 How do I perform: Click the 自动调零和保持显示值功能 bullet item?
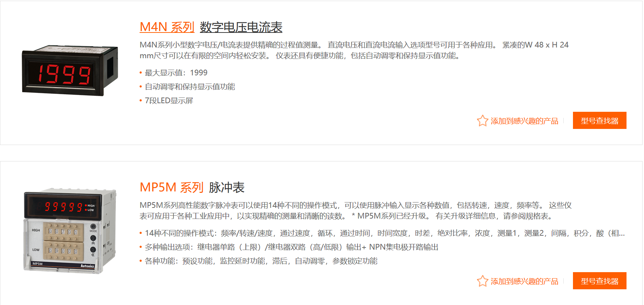tap(190, 87)
